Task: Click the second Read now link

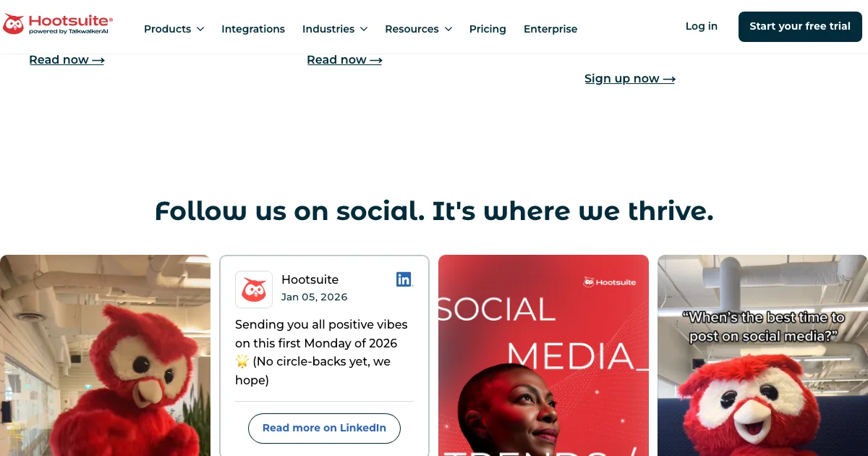Action: pyautogui.click(x=344, y=60)
